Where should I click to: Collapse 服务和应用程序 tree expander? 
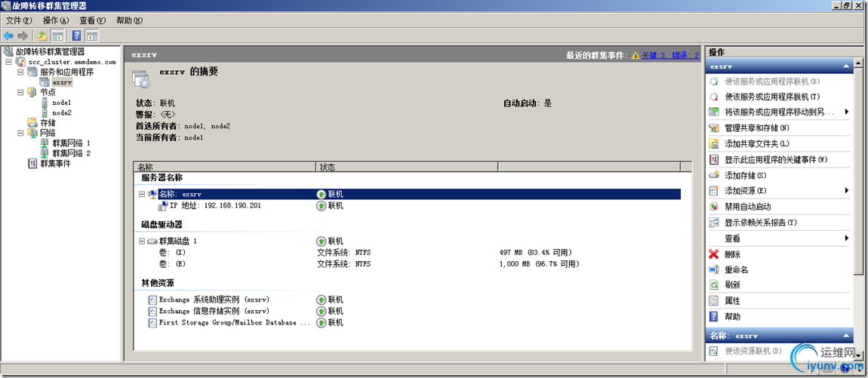pyautogui.click(x=20, y=72)
